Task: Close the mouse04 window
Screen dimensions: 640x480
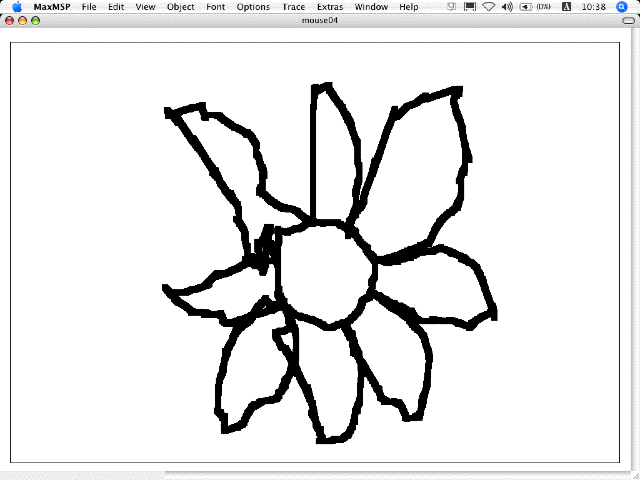Action: coord(9,20)
